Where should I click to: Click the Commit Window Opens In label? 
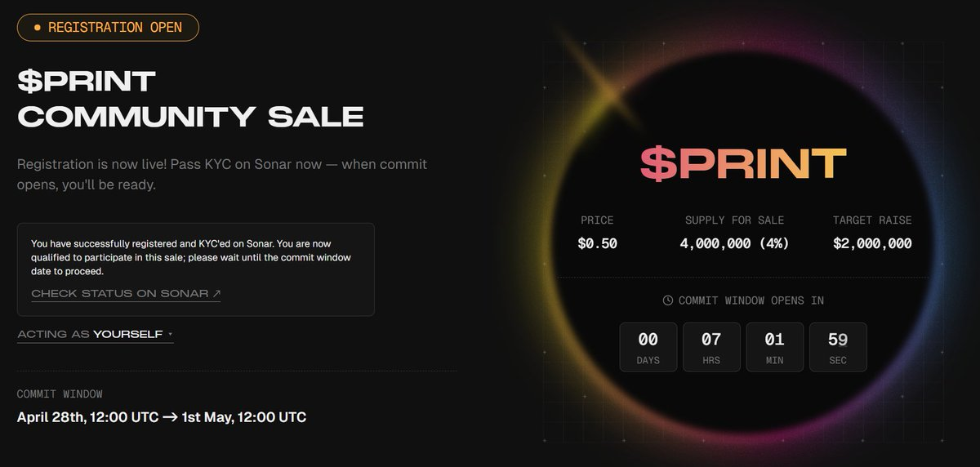[x=751, y=300]
